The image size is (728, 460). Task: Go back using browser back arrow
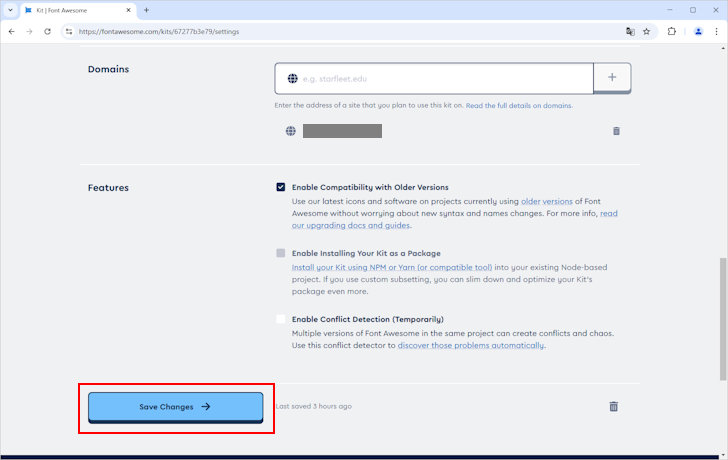(x=11, y=31)
